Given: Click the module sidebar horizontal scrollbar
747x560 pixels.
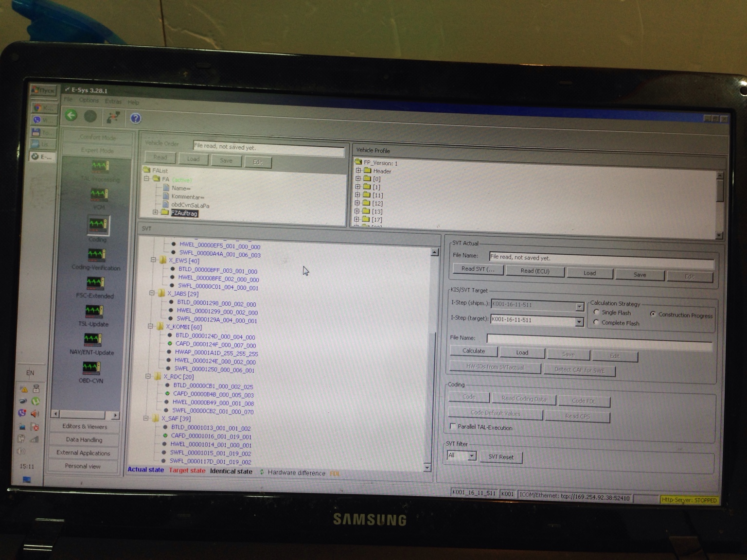Looking at the screenshot, I should coord(86,415).
